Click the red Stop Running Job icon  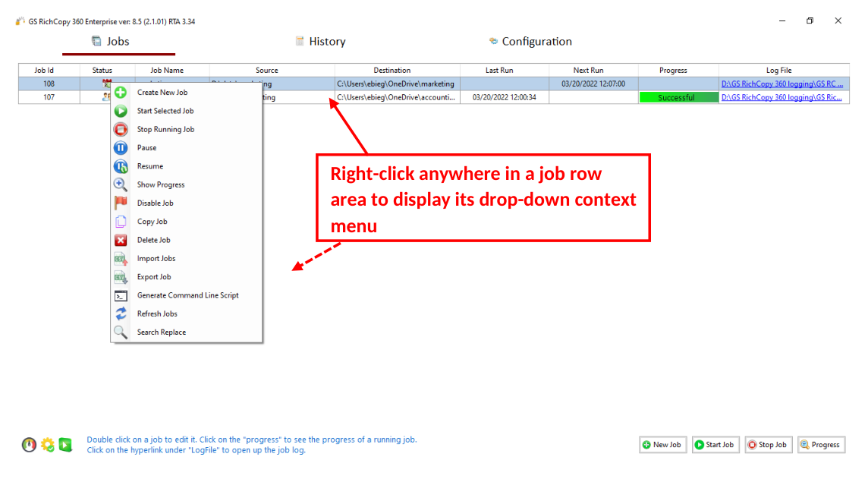[x=121, y=130]
